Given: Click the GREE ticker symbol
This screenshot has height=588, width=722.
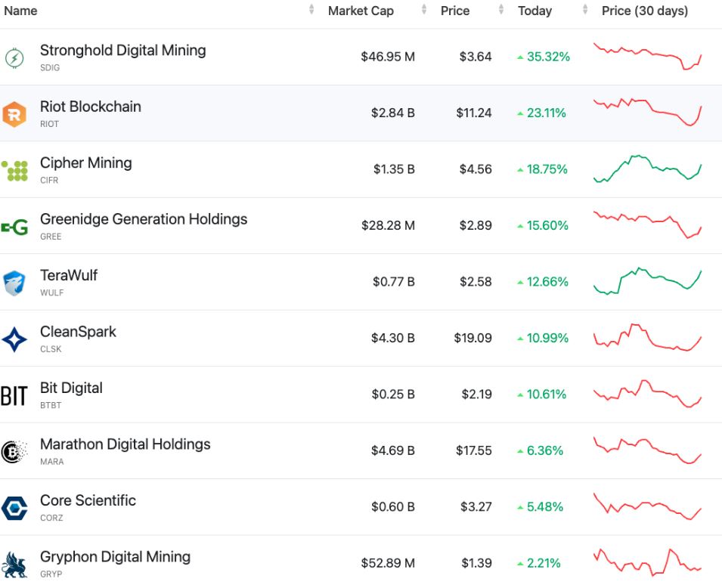Looking at the screenshot, I should pos(51,237).
